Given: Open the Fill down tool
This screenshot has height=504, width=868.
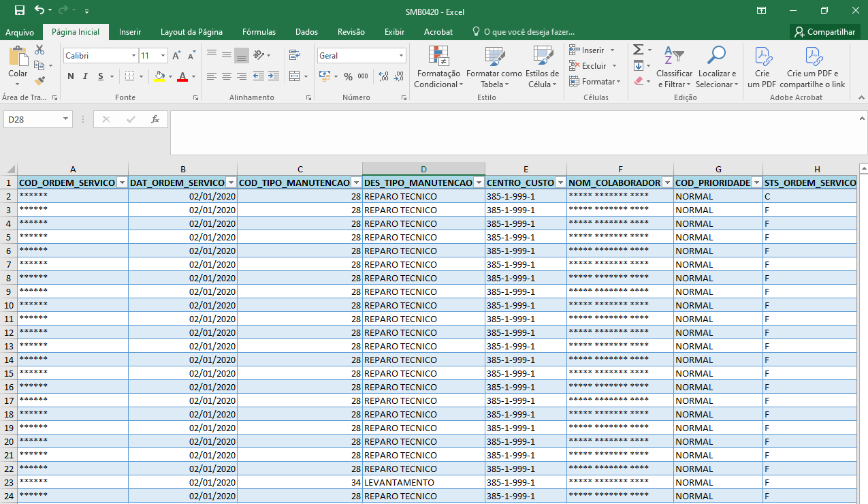Looking at the screenshot, I should (638, 66).
